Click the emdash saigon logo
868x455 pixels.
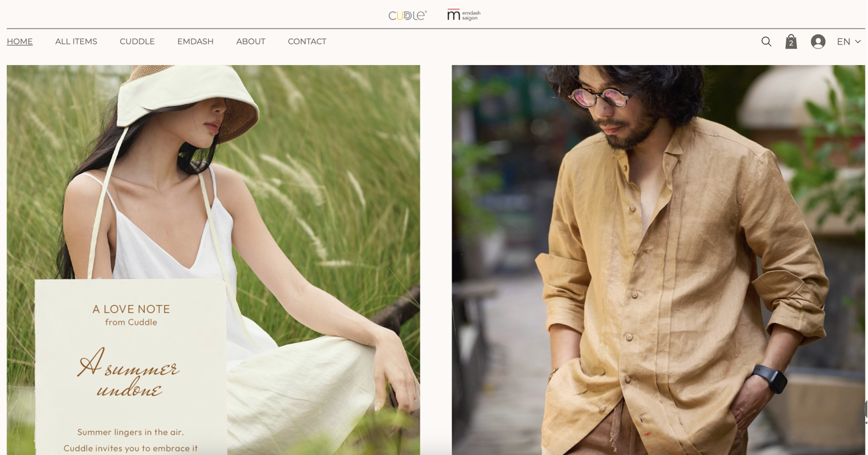tap(464, 15)
